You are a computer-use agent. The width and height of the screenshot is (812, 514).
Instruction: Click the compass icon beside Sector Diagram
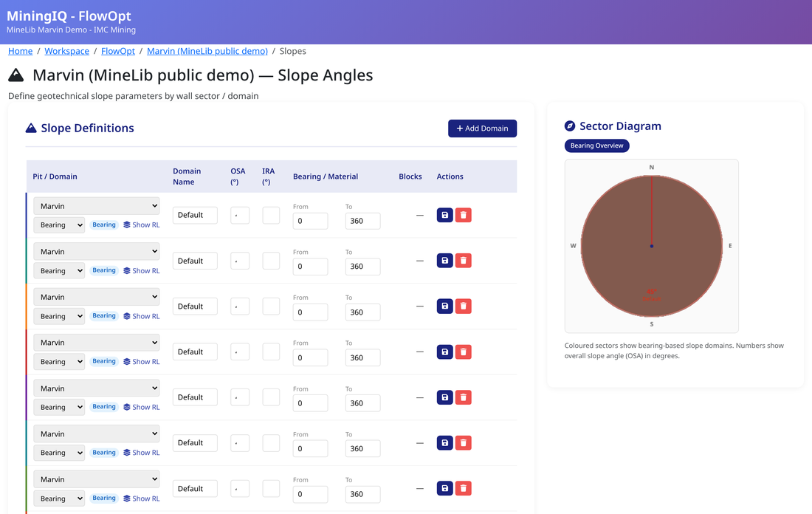570,126
